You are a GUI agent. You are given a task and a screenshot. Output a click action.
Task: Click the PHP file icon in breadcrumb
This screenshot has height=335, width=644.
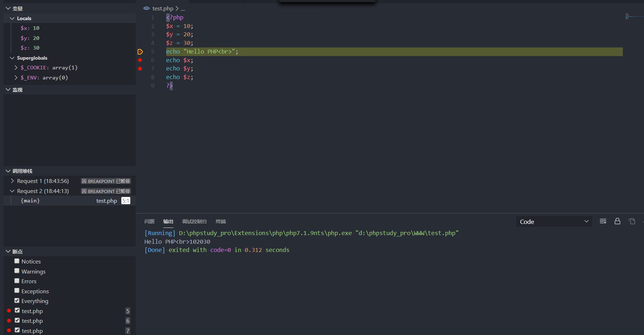146,8
